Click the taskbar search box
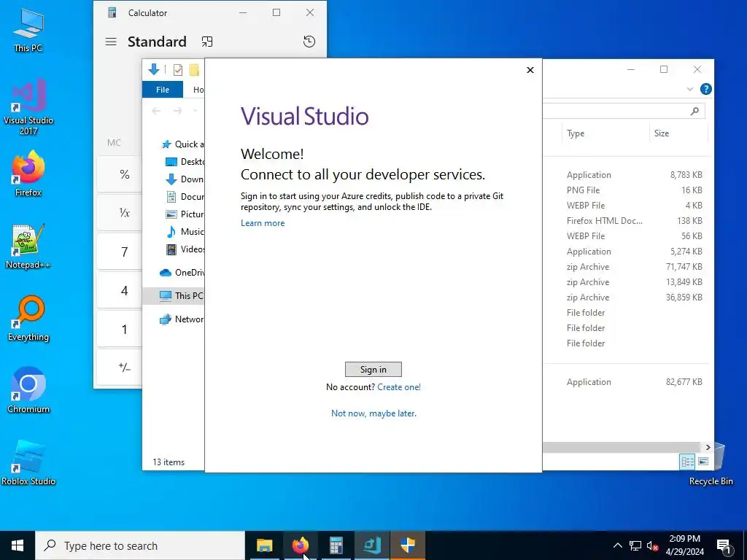The height and width of the screenshot is (560, 747). (x=140, y=545)
